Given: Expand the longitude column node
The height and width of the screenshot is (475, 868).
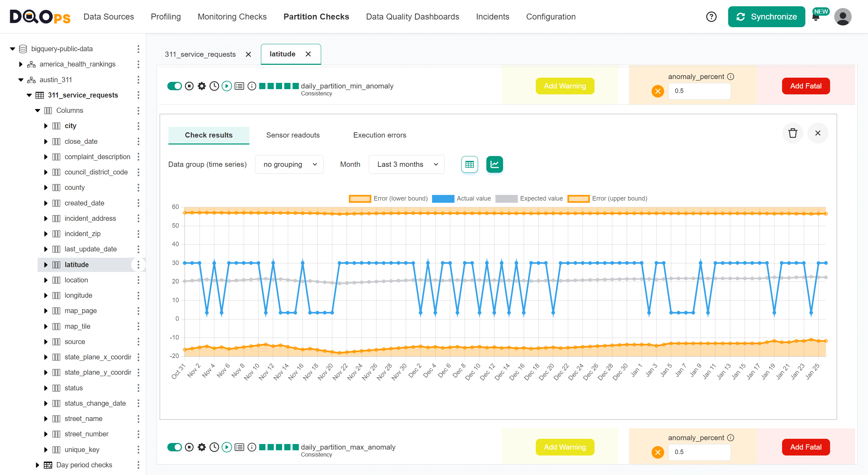Looking at the screenshot, I should coord(46,296).
